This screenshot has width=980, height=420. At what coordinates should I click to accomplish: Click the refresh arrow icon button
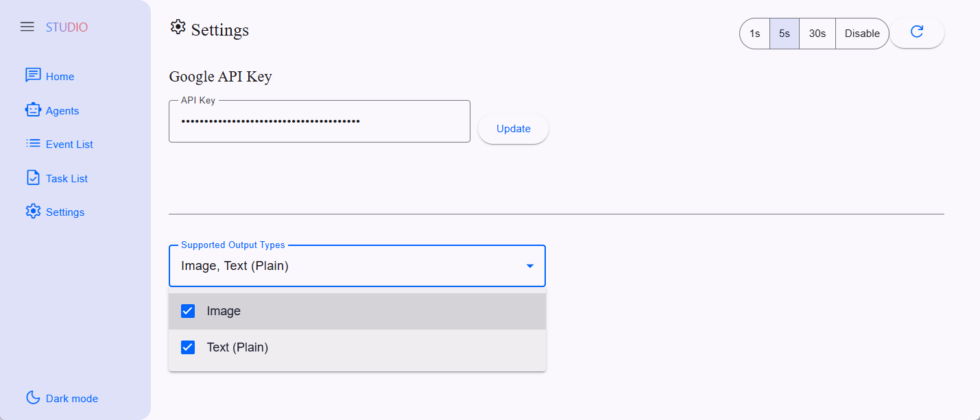click(917, 32)
